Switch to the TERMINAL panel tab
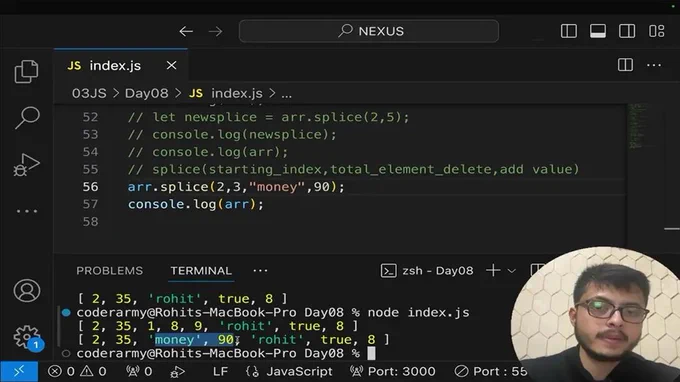The image size is (680, 382). click(201, 271)
